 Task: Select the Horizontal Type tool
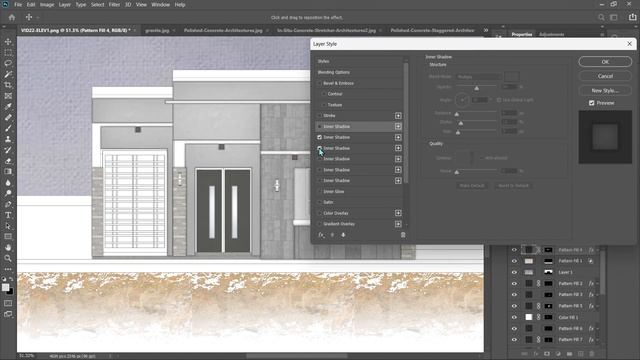pos(8,215)
